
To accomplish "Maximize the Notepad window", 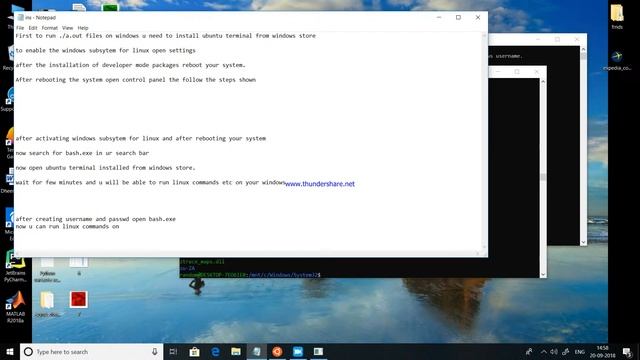I will (x=458, y=18).
